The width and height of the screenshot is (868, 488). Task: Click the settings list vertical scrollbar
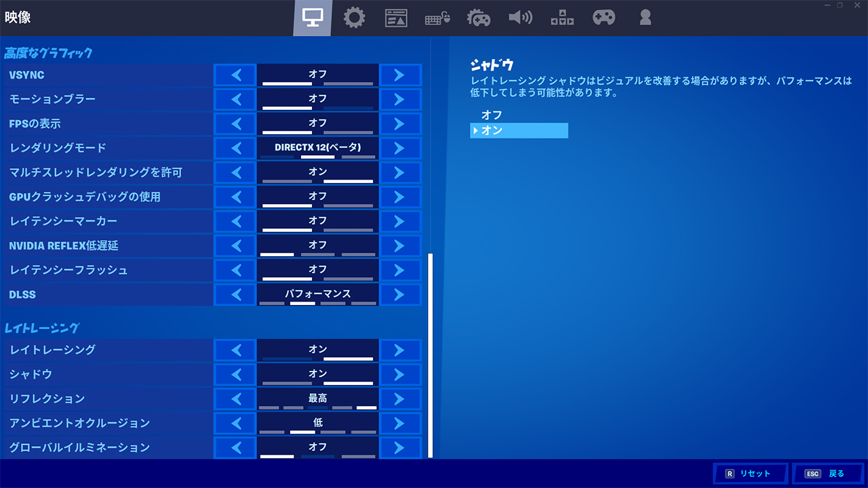[430, 354]
